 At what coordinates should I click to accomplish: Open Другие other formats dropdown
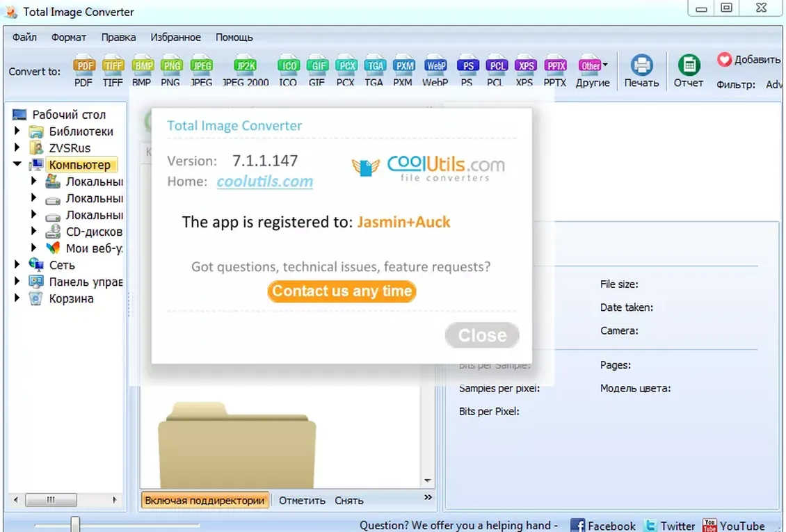(x=593, y=71)
